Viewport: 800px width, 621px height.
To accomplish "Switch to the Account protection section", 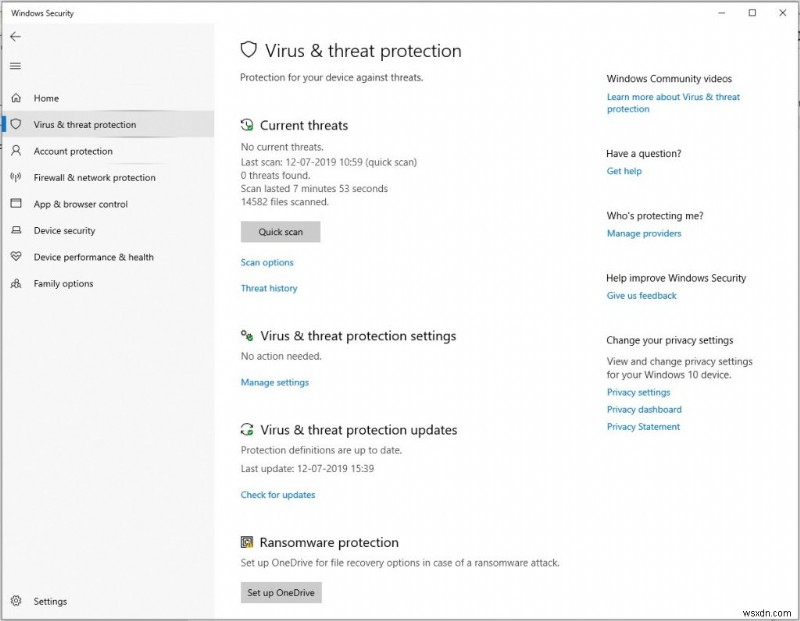I will [77, 151].
